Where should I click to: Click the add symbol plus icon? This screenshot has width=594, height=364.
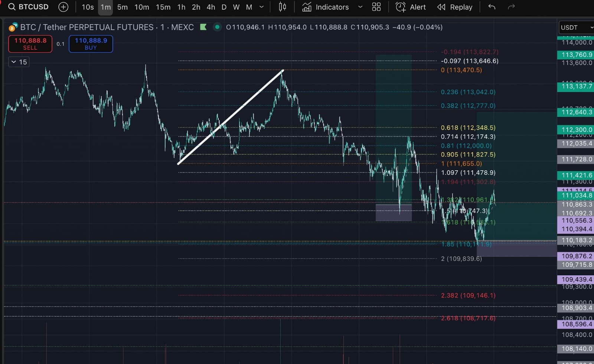click(63, 7)
